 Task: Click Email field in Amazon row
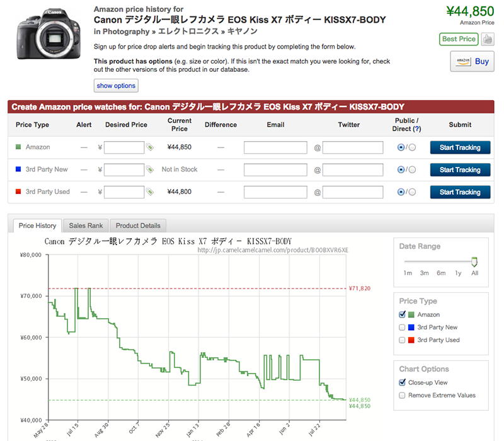pyautogui.click(x=275, y=147)
